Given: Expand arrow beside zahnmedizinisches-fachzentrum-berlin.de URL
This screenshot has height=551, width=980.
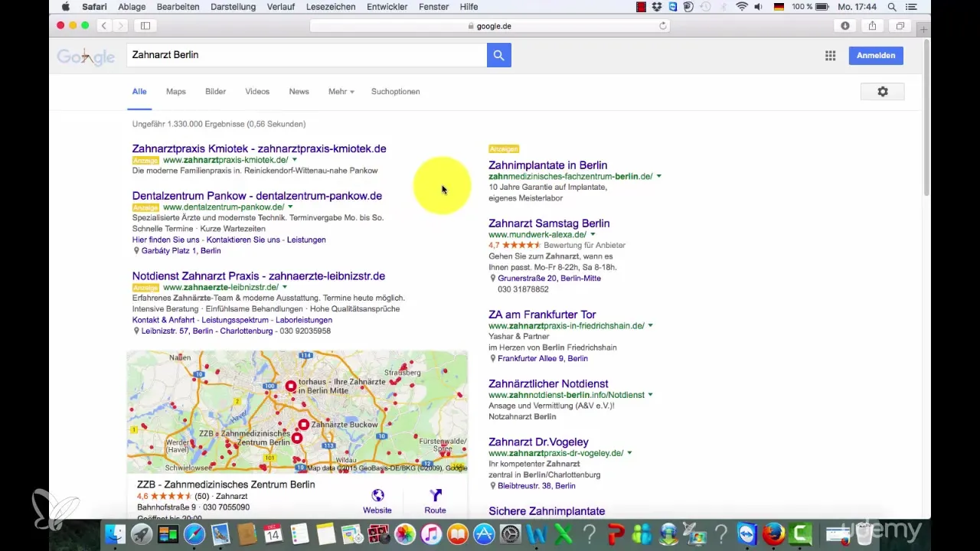Looking at the screenshot, I should (x=658, y=177).
